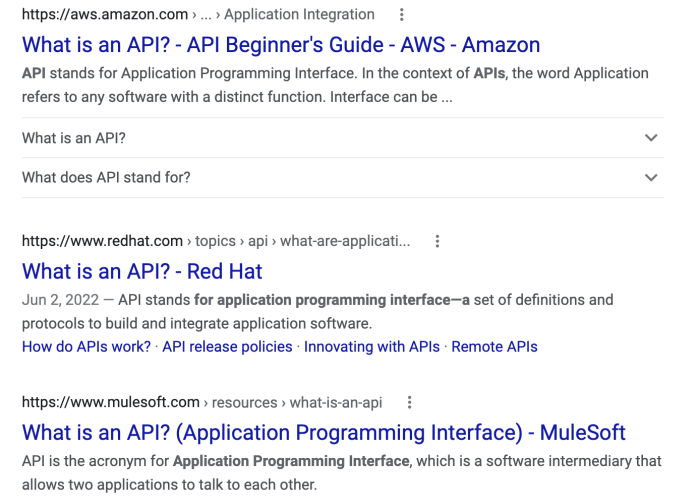The width and height of the screenshot is (700, 501).
Task: Click the https://www.redhat.com breadcrumb URL
Action: [102, 242]
